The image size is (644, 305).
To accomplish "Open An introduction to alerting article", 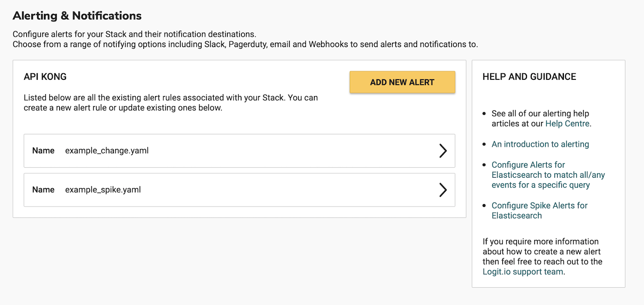I will point(540,144).
